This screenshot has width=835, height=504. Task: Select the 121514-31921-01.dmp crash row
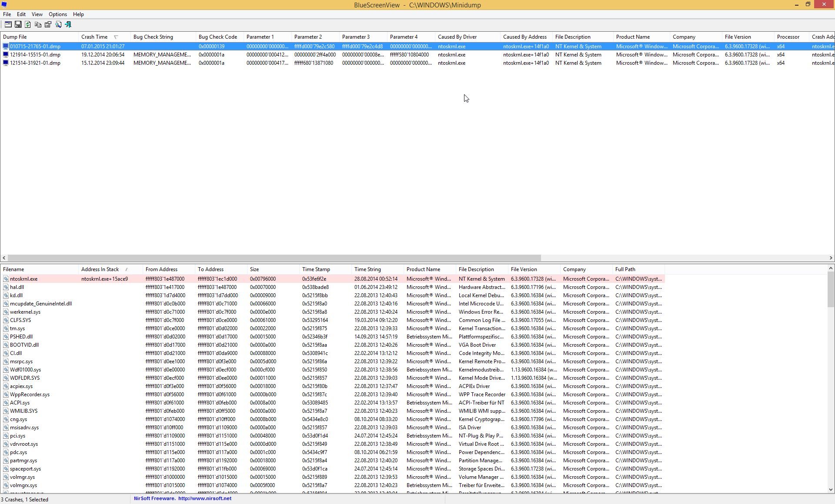[35, 63]
